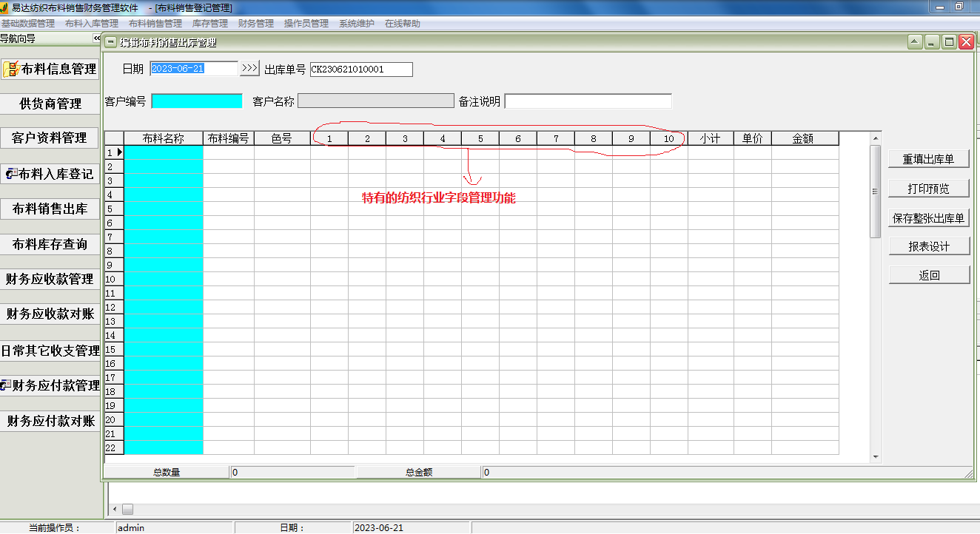Open the date picker with the >>> button
The width and height of the screenshot is (980, 534).
(248, 67)
